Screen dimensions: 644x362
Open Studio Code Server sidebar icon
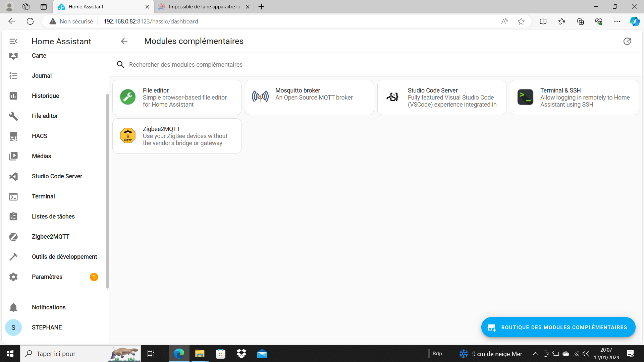point(13,176)
